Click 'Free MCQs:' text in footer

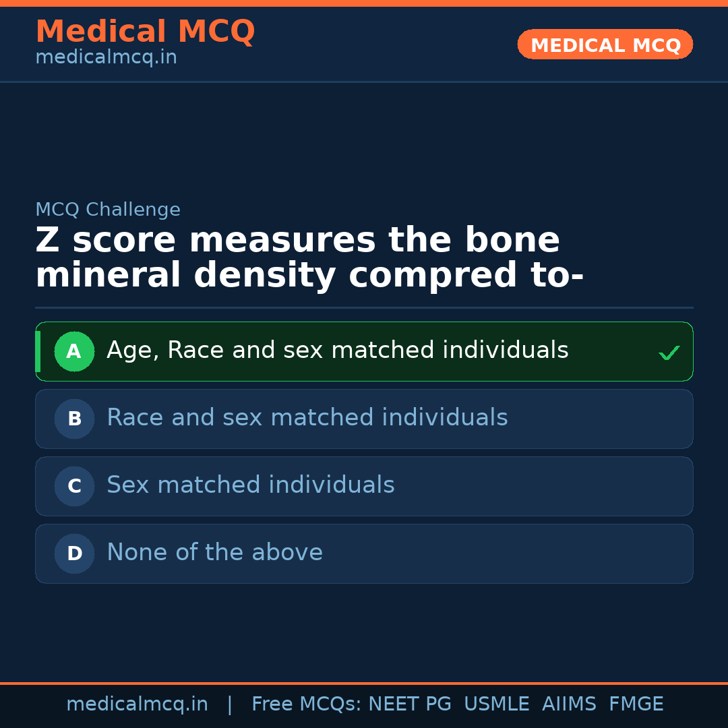tap(307, 704)
